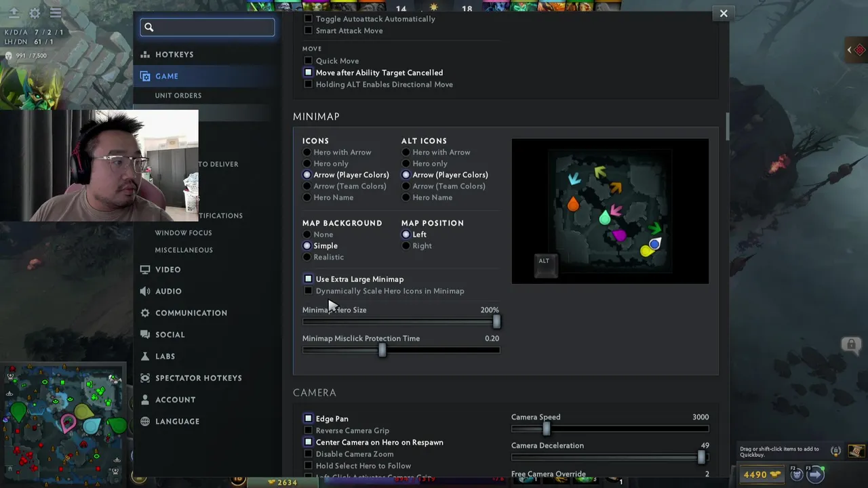This screenshot has width=868, height=488.
Task: Click the settings search input field
Action: (x=208, y=27)
